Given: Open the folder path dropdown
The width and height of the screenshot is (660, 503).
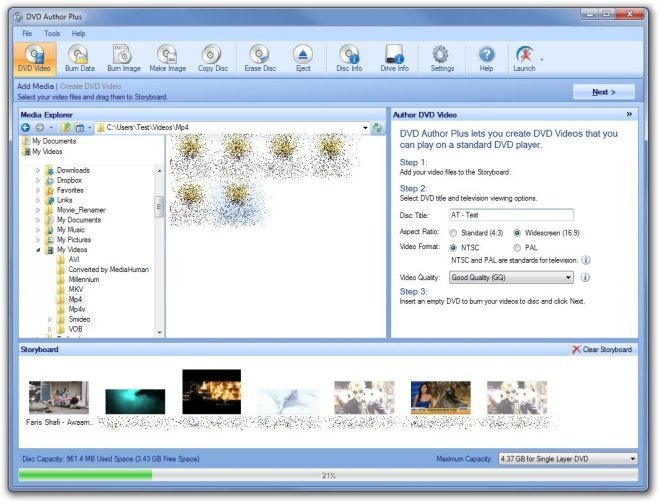Looking at the screenshot, I should (x=365, y=128).
